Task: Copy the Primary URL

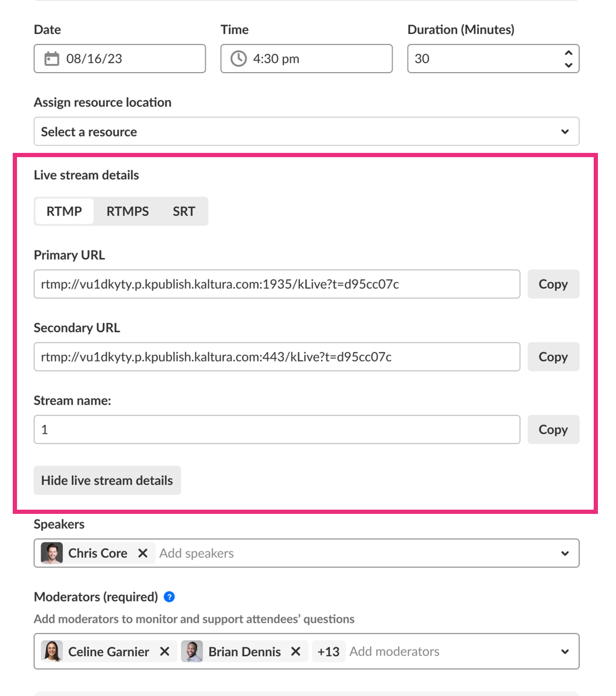Action: [553, 284]
